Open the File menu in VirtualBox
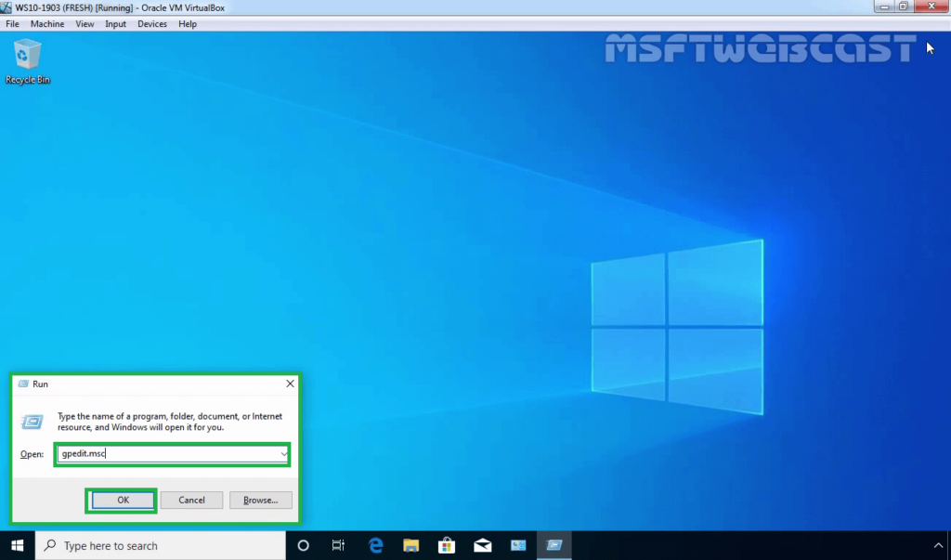The height and width of the screenshot is (560, 951). (x=12, y=23)
